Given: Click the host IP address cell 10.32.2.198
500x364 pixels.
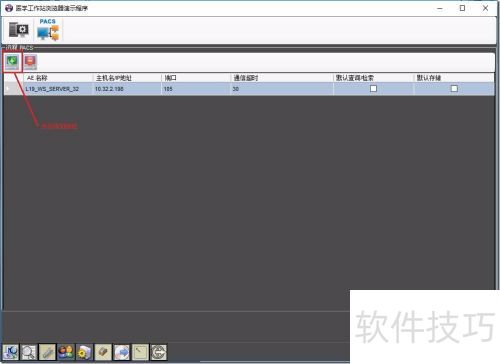Looking at the screenshot, I should tap(127, 89).
